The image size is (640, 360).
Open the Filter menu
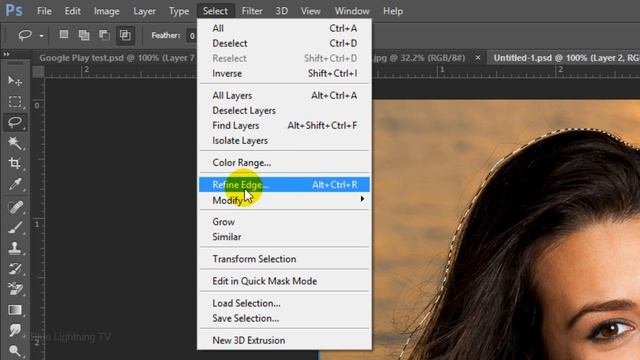(252, 11)
